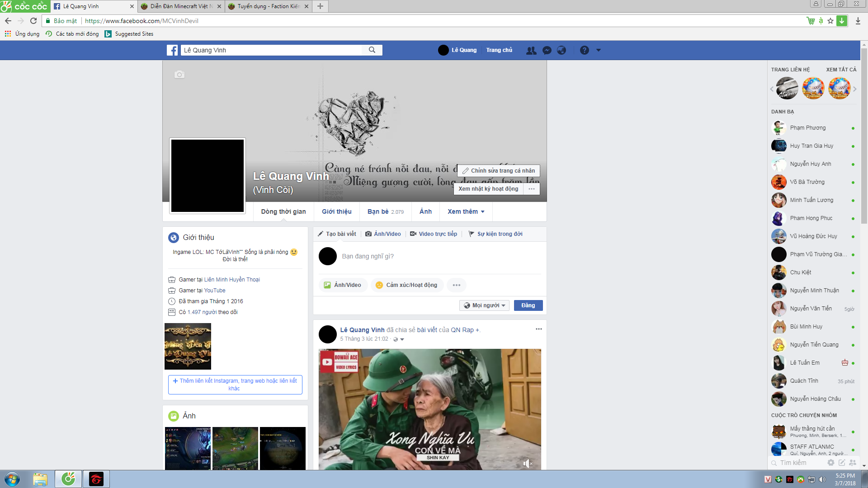The width and height of the screenshot is (868, 488).
Task: Unmute the video using speaker icon
Action: point(527,463)
